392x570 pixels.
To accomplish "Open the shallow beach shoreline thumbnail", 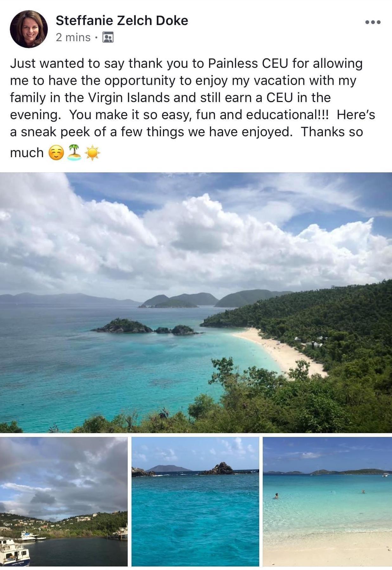I will [327, 502].
